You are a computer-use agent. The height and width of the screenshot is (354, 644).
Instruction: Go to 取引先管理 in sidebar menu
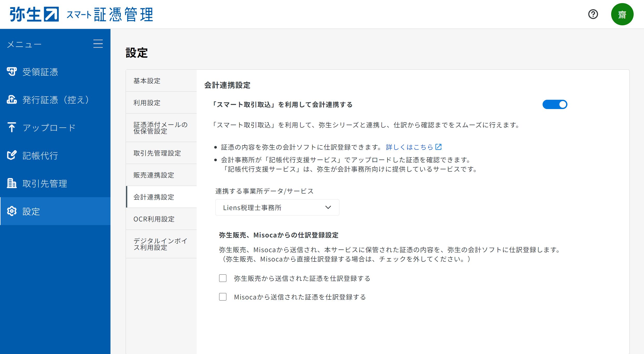coord(55,183)
